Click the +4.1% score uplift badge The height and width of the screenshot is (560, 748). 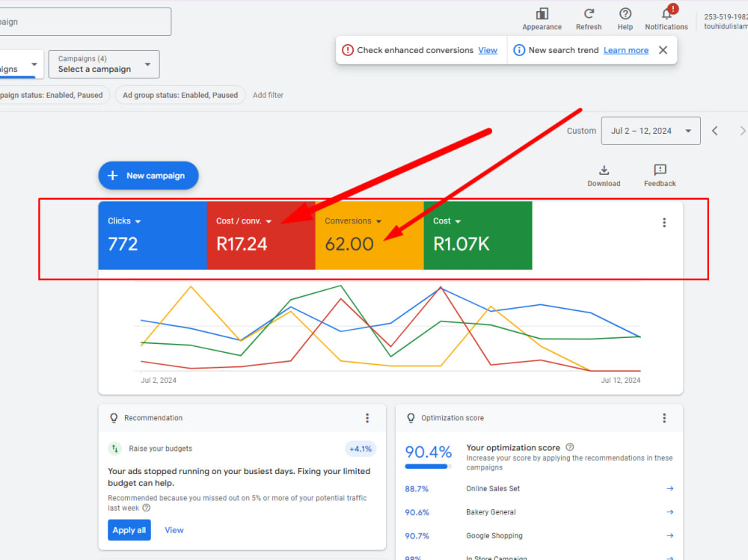(x=361, y=449)
